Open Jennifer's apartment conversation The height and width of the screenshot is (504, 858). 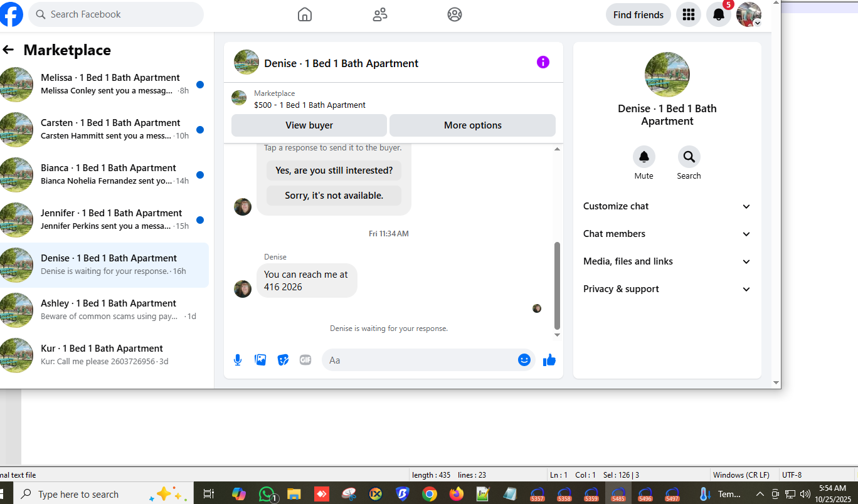coord(103,220)
